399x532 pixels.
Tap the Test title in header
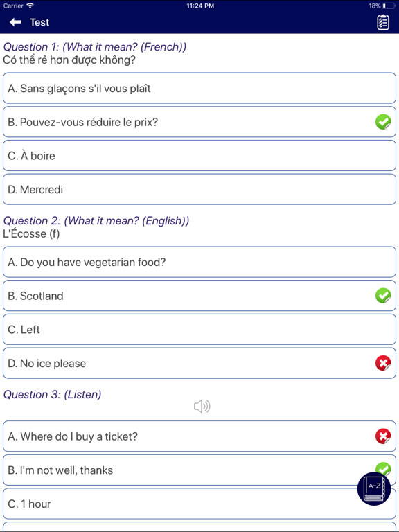[39, 22]
